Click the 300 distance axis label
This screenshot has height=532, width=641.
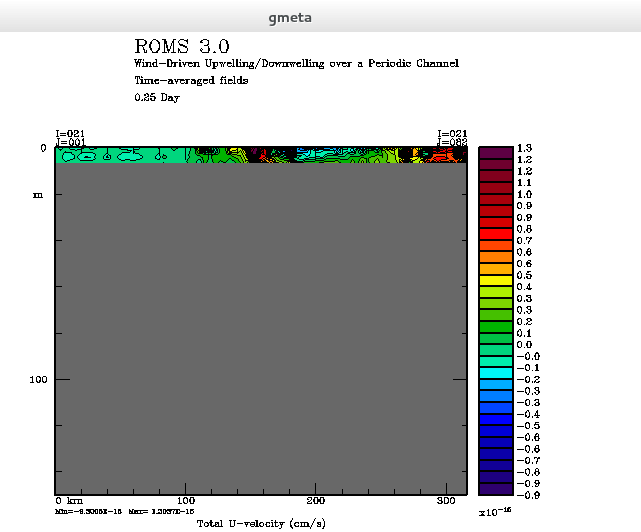coord(446,501)
